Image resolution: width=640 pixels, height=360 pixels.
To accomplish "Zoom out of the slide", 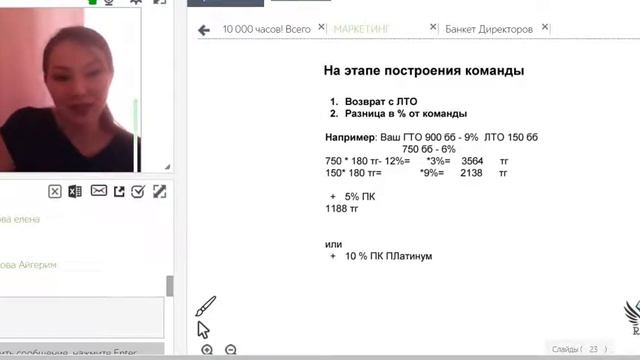I will [x=231, y=350].
